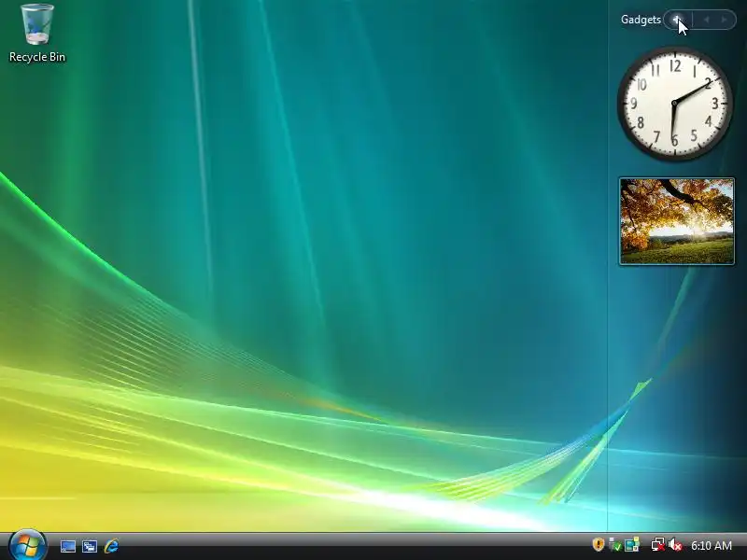Go to previous gadgets page arrow
747x560 pixels.
click(706, 20)
